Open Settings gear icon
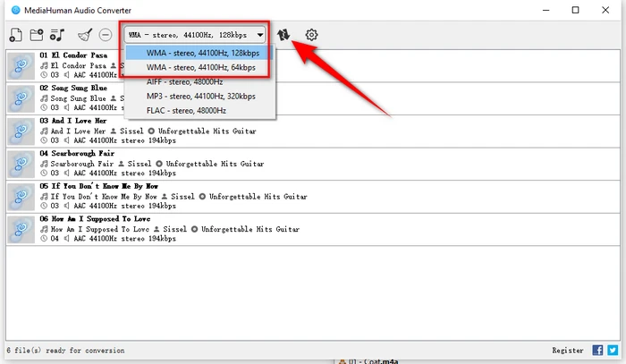 coord(311,35)
